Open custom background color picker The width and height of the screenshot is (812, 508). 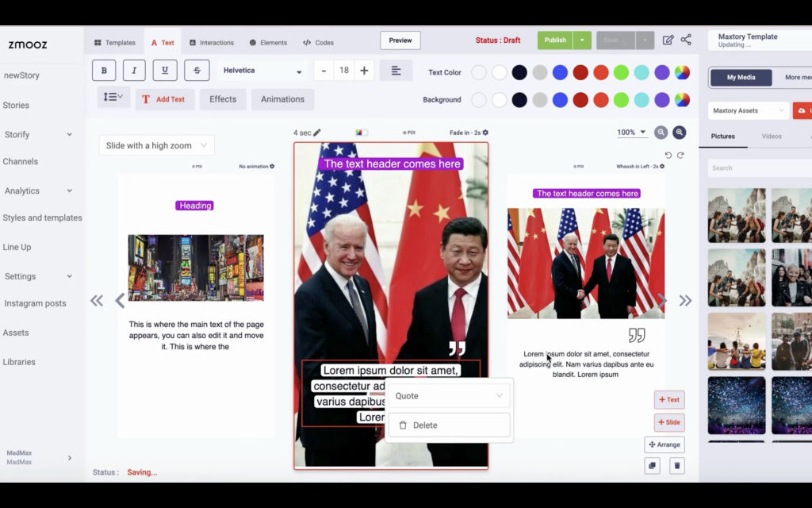[682, 99]
